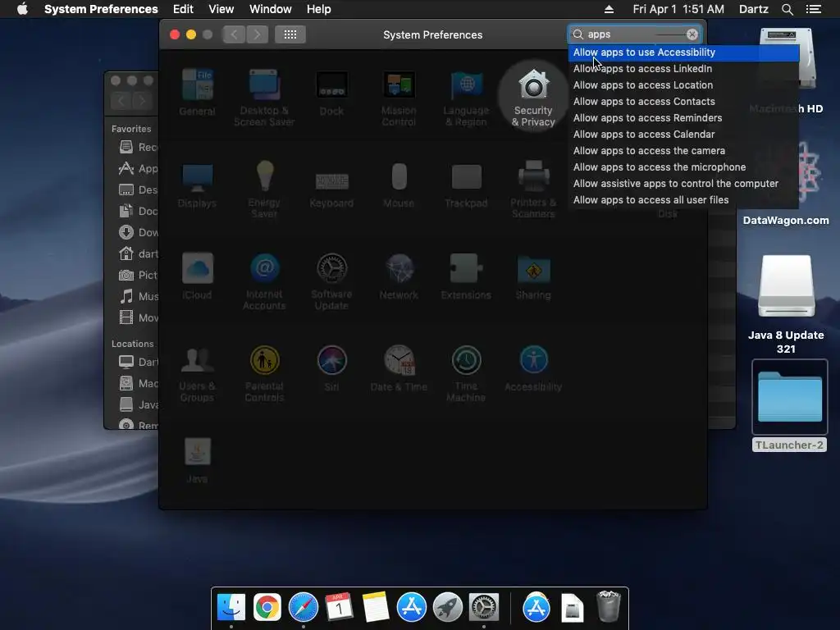Image resolution: width=840 pixels, height=630 pixels.
Task: Choose 'Allow apps to access the camera'
Action: pos(683,151)
